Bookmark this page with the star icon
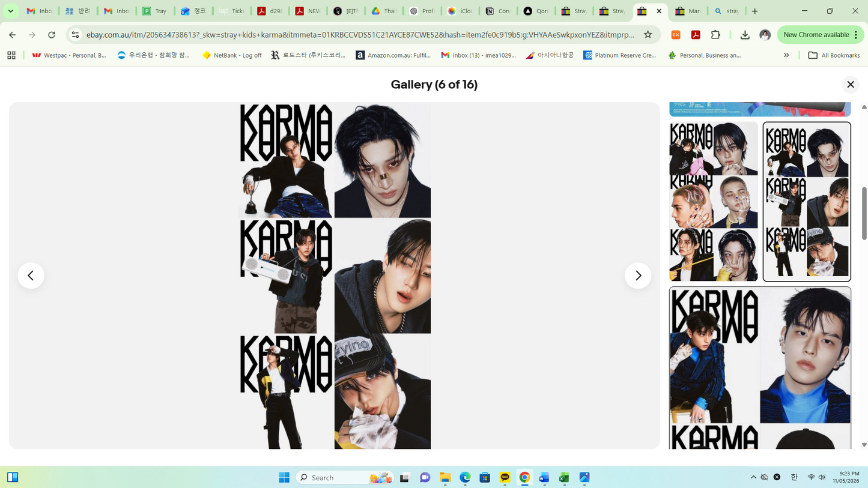Viewport: 868px width, 488px height. (648, 35)
